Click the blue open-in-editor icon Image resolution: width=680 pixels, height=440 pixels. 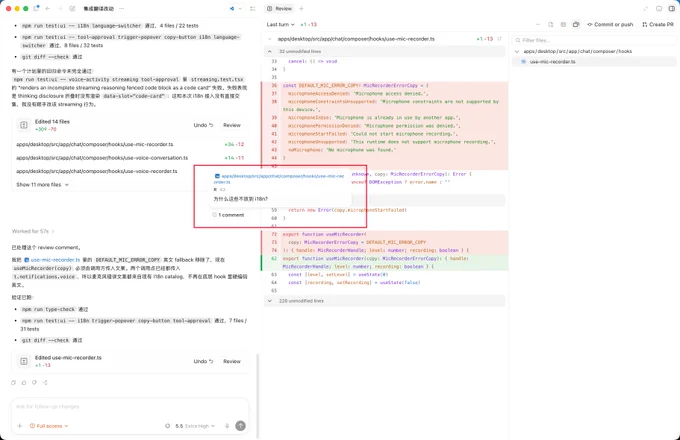click(x=232, y=8)
